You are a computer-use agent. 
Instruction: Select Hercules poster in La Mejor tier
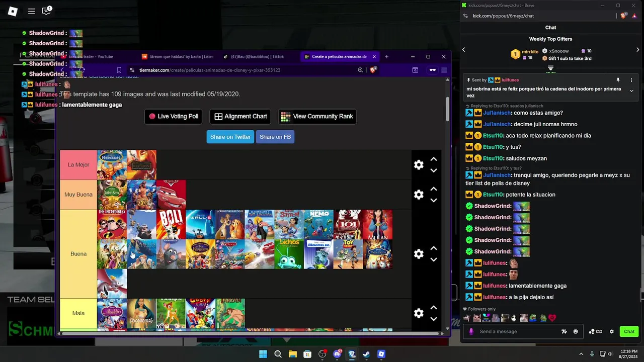point(112,165)
